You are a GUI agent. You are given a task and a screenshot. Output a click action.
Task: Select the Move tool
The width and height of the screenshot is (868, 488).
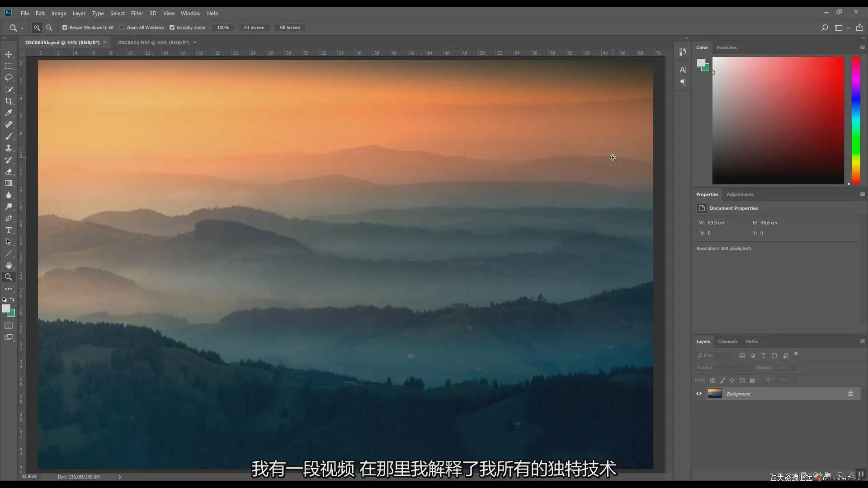pos(9,54)
